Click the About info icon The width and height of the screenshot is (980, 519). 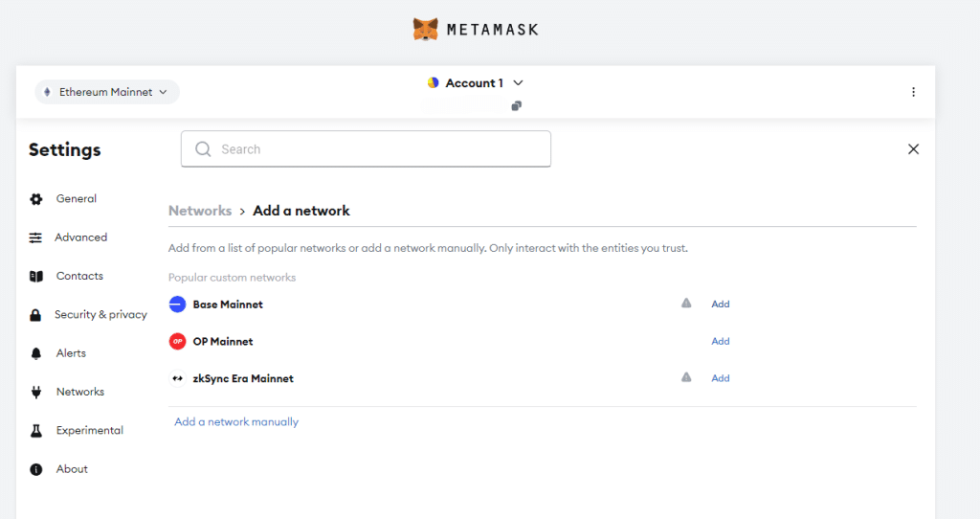click(x=36, y=469)
